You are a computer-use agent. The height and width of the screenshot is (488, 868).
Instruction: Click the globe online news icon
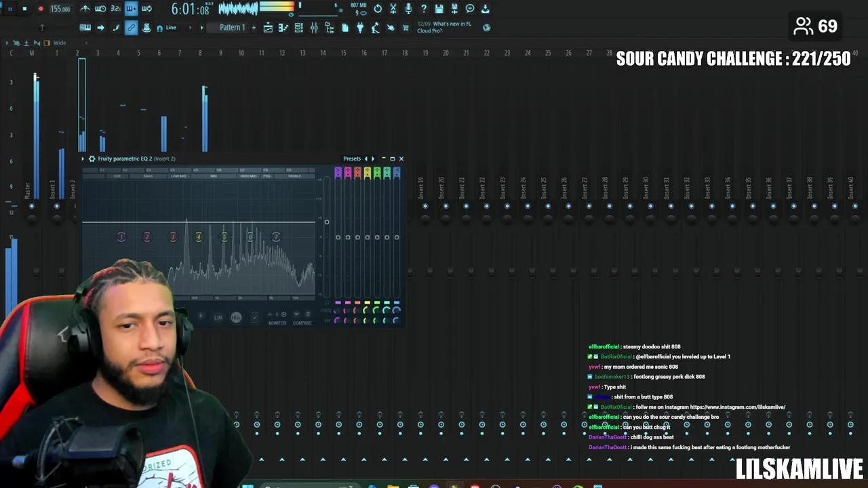click(x=486, y=28)
